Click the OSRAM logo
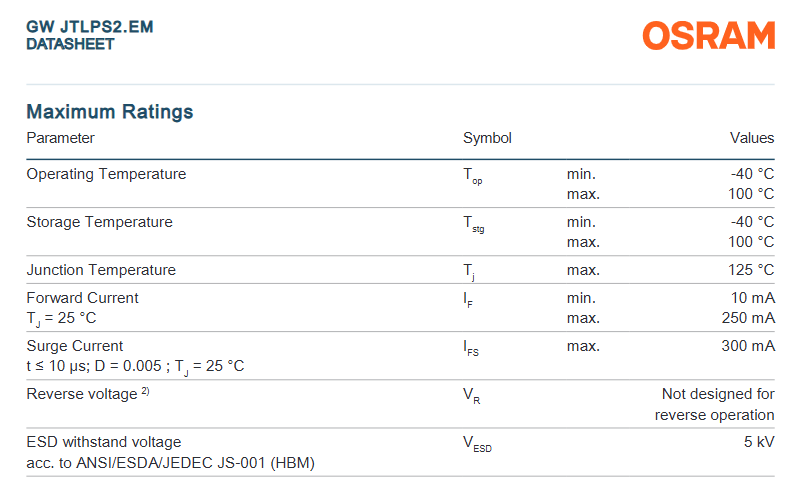Image resolution: width=805 pixels, height=503 pixels. coord(708,36)
